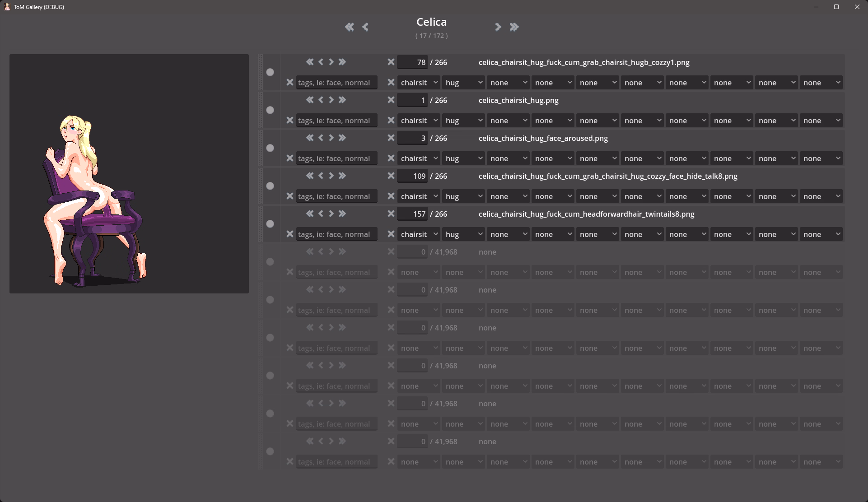Clear tags field in cozzy1.png row
868x502 pixels.
coord(290,82)
